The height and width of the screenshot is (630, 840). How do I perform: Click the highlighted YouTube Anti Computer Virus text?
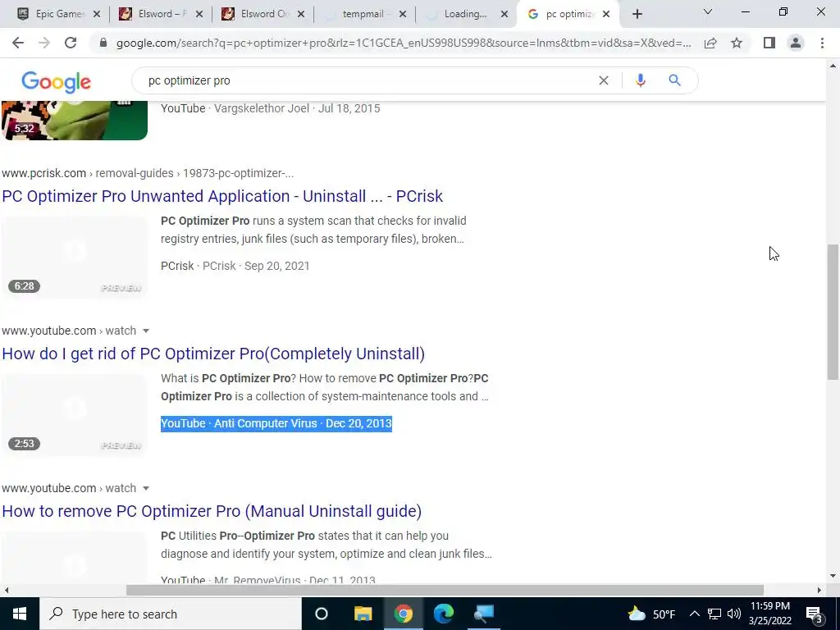tap(276, 423)
